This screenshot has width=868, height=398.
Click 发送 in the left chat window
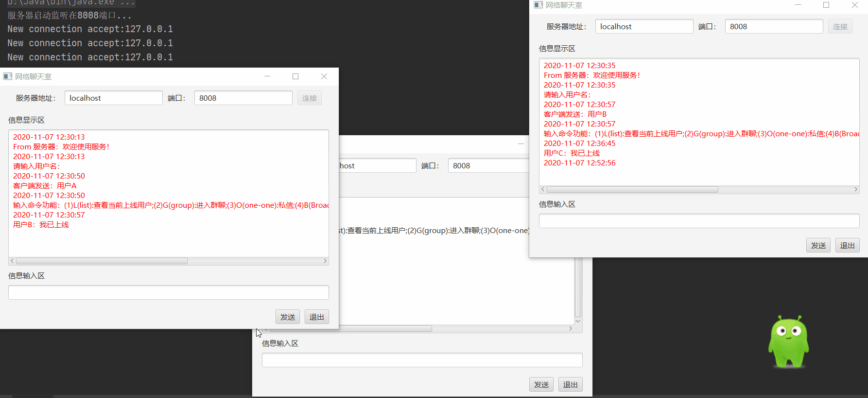(288, 317)
